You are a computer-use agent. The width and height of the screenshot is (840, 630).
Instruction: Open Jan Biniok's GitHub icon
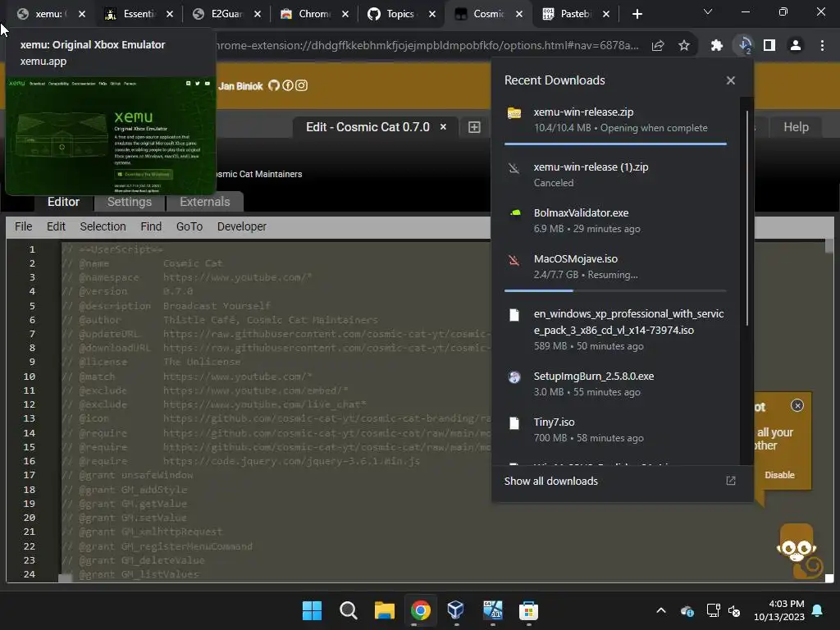point(274,85)
